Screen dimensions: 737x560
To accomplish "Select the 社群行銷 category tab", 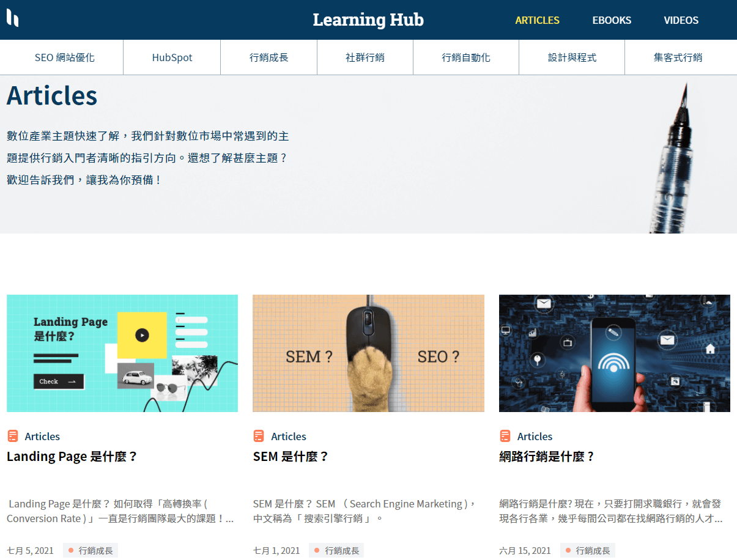I will (365, 57).
